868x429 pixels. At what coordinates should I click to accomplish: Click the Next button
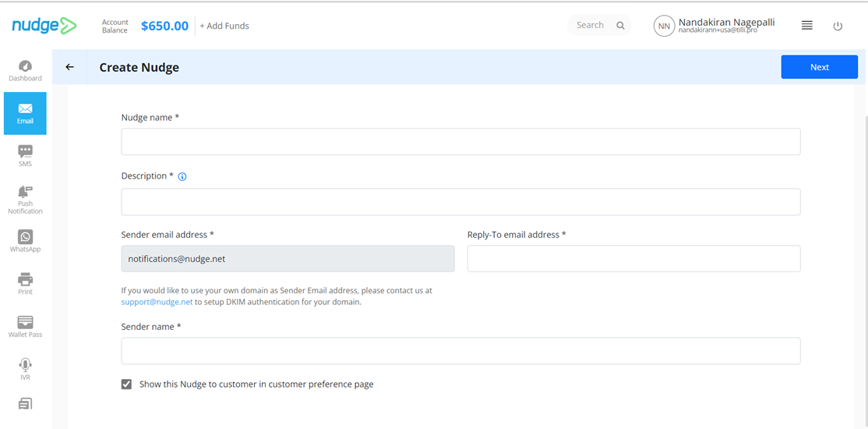click(x=819, y=67)
